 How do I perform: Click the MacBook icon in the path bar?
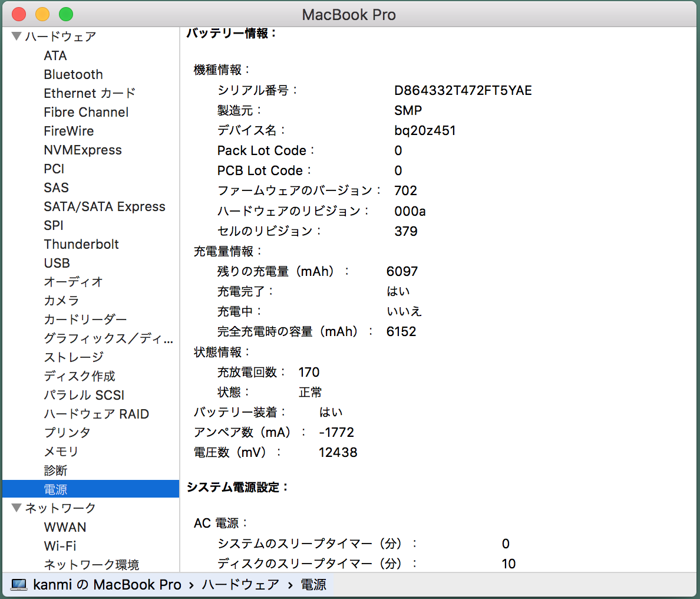19,584
